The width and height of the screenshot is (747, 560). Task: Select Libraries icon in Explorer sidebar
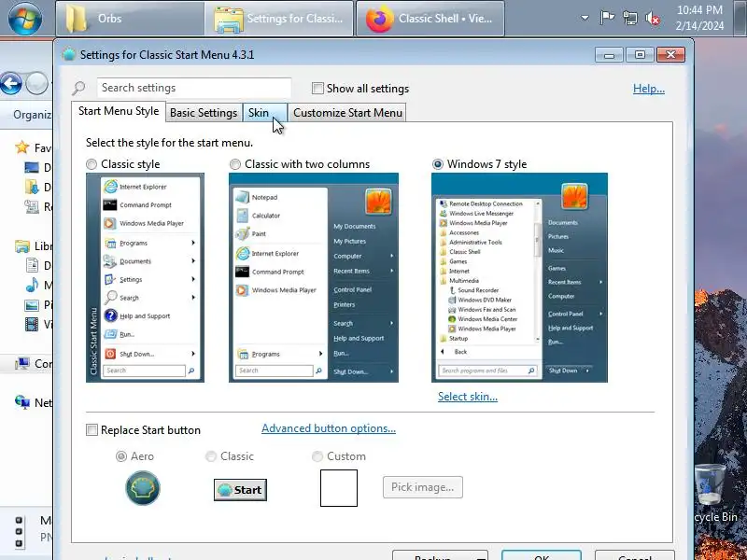tap(21, 246)
